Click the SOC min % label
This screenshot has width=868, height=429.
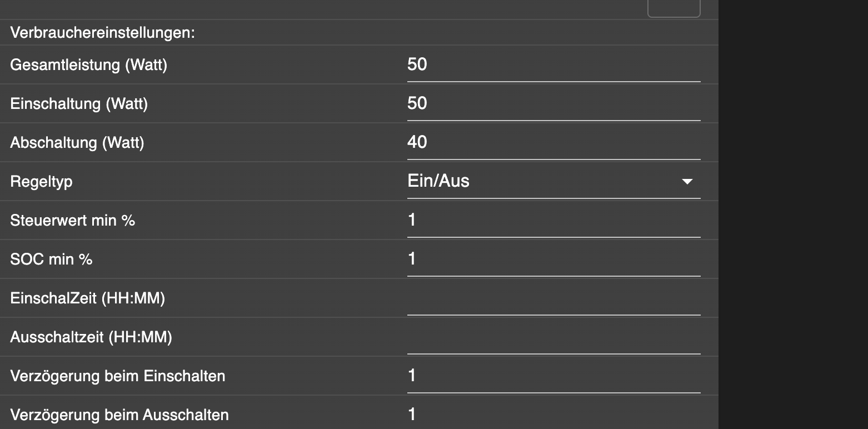point(51,260)
